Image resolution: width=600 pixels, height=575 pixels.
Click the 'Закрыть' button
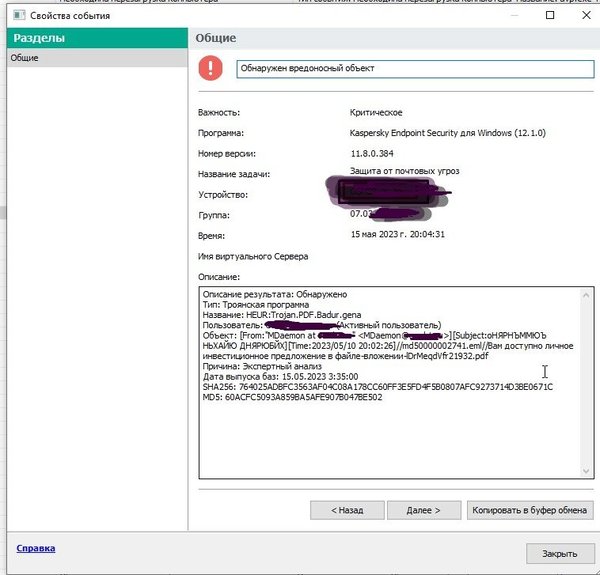pyautogui.click(x=560, y=554)
